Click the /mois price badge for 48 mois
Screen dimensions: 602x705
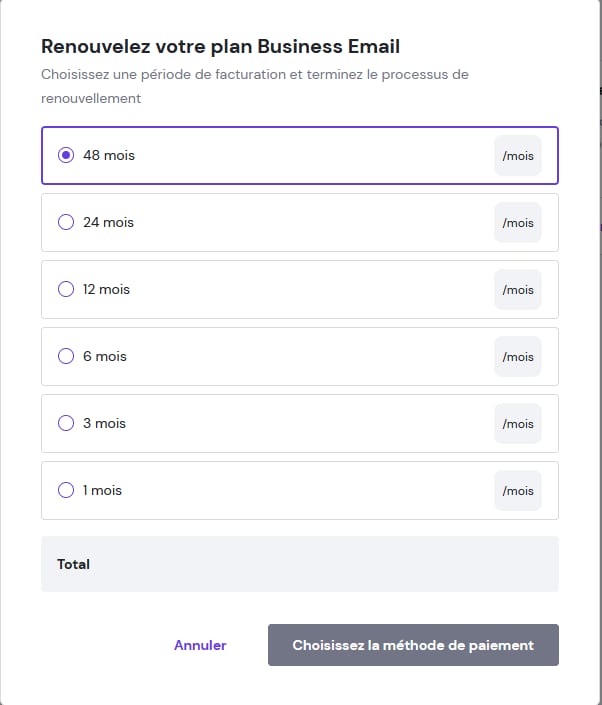[518, 156]
